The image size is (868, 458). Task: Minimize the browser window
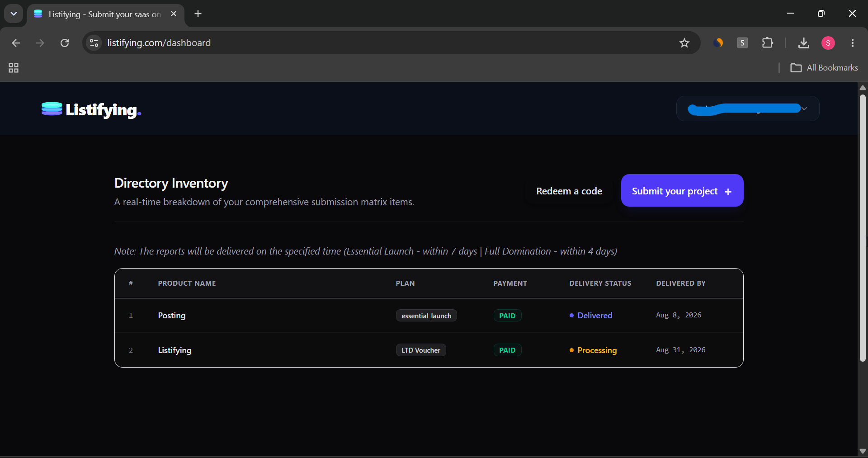(790, 14)
